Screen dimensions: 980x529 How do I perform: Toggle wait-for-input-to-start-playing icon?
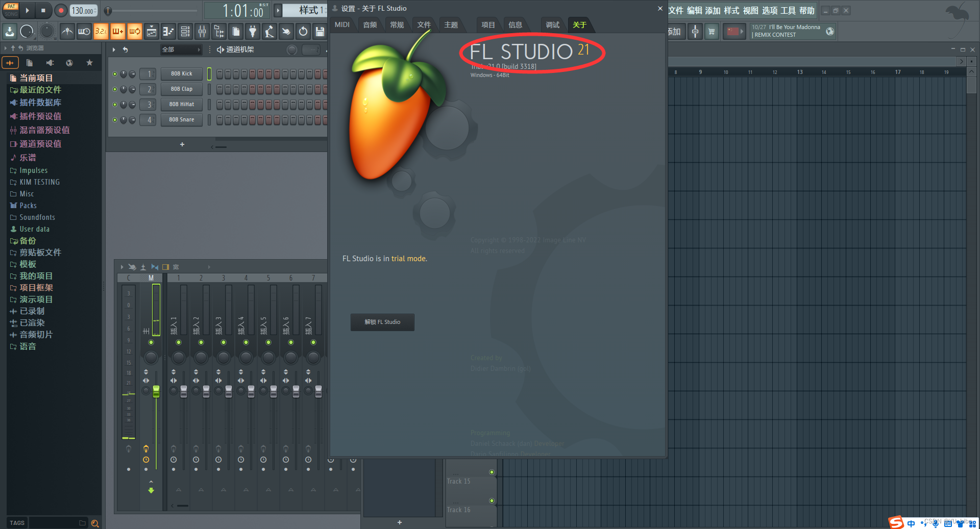84,32
